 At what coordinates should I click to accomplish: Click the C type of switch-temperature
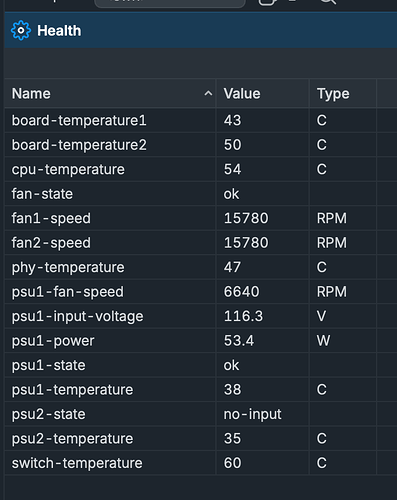(322, 463)
